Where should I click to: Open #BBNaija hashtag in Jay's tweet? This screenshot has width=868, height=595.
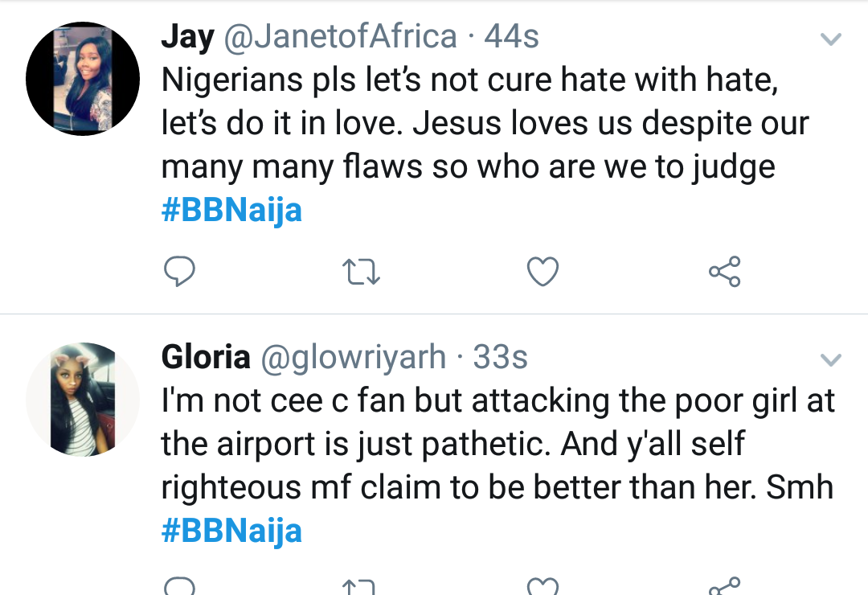point(231,211)
